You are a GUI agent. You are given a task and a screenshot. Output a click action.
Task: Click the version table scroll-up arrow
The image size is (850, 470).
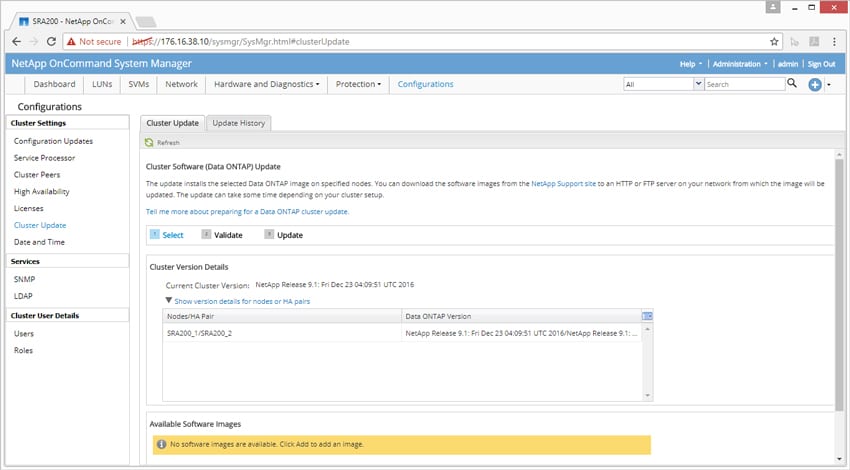coord(647,329)
